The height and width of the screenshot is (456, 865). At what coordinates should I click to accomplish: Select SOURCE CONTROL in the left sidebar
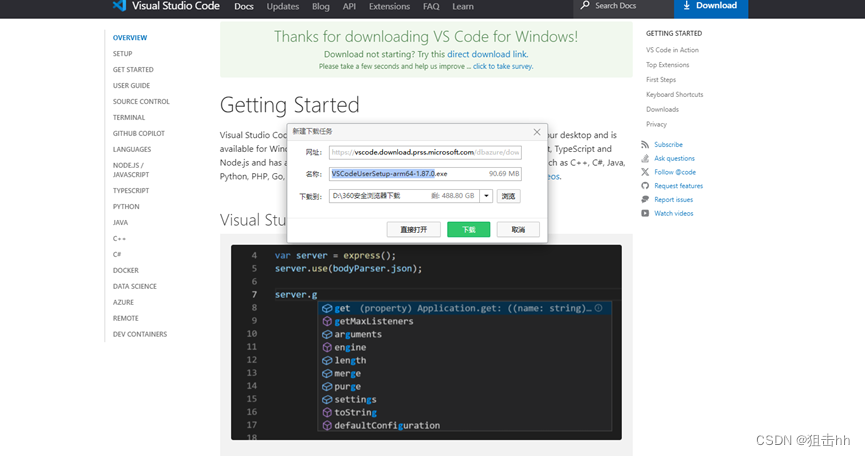[x=141, y=101]
